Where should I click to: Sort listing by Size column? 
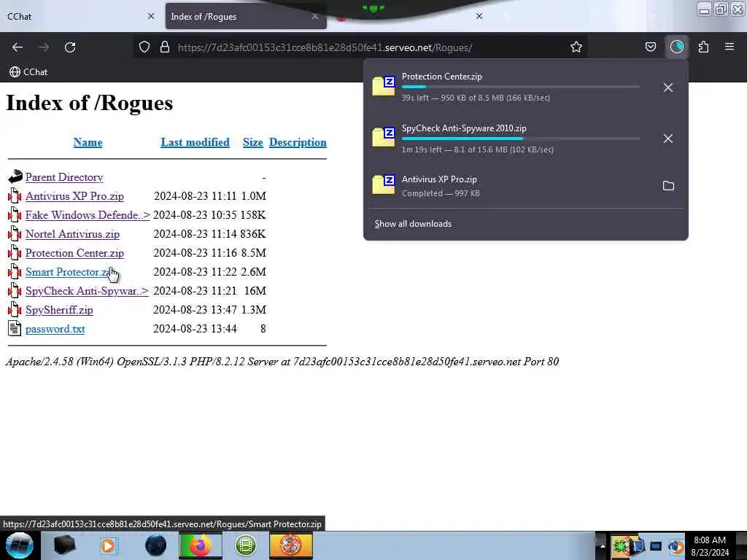click(253, 142)
